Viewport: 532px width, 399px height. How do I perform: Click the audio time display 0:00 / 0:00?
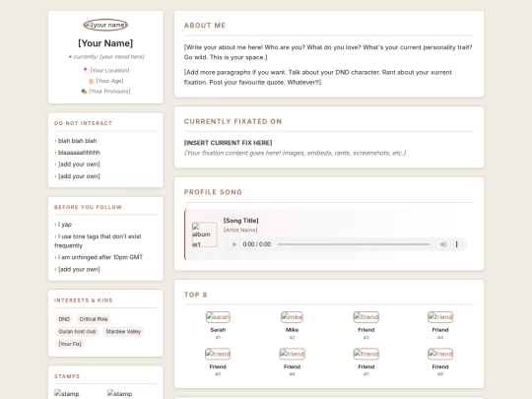point(257,244)
